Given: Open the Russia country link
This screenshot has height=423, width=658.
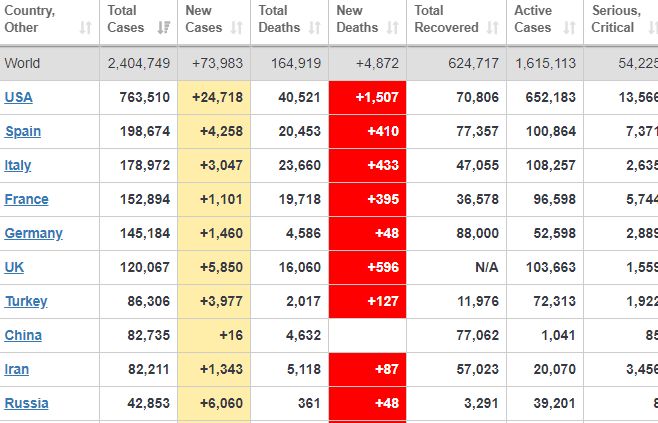Looking at the screenshot, I should [x=24, y=403].
